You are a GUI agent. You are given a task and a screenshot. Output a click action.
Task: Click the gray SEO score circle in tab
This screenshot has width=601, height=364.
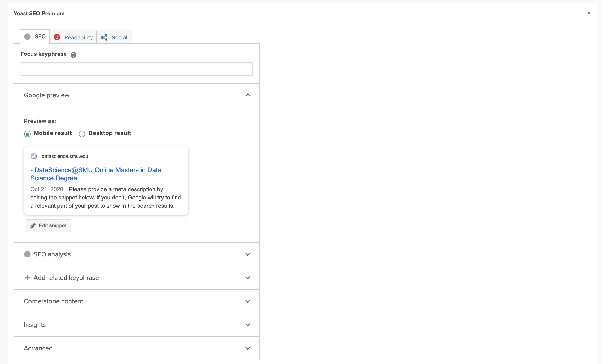coord(27,37)
